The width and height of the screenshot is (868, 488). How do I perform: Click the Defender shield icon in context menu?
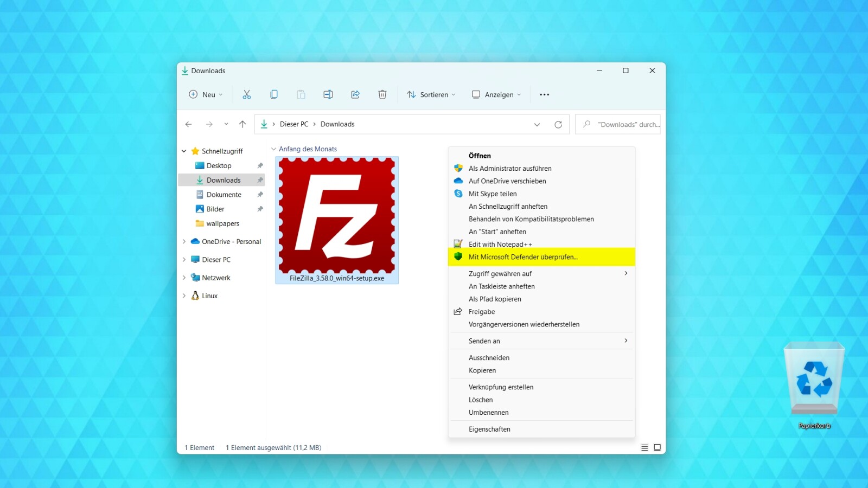pos(458,257)
